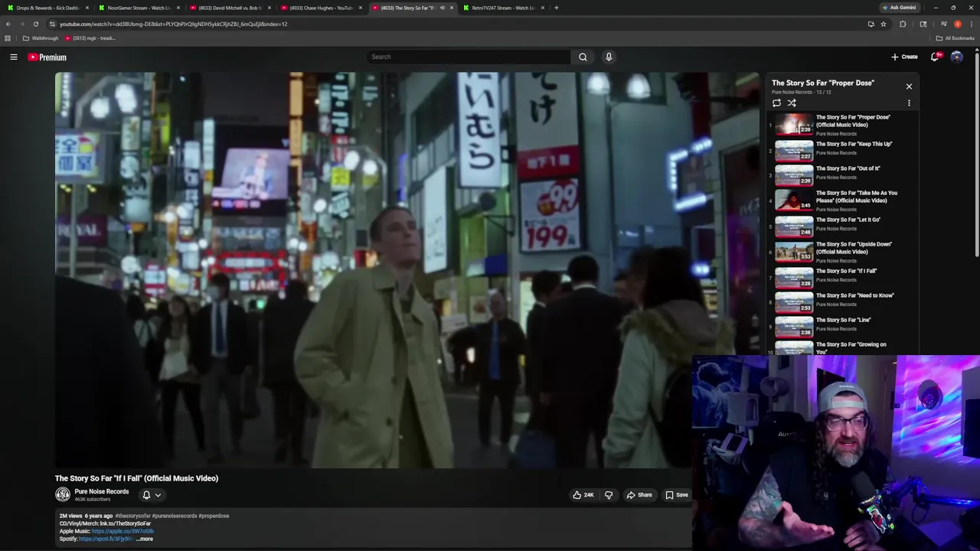The width and height of the screenshot is (980, 551).
Task: Expand description with ...more
Action: tap(145, 539)
